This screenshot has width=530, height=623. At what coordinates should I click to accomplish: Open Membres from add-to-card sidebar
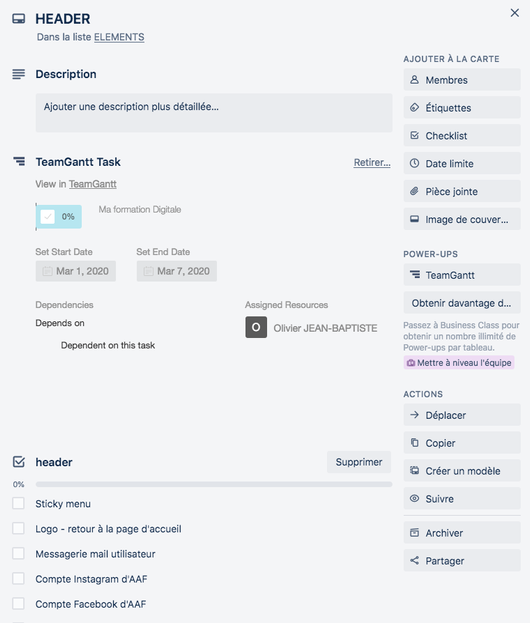pos(462,80)
